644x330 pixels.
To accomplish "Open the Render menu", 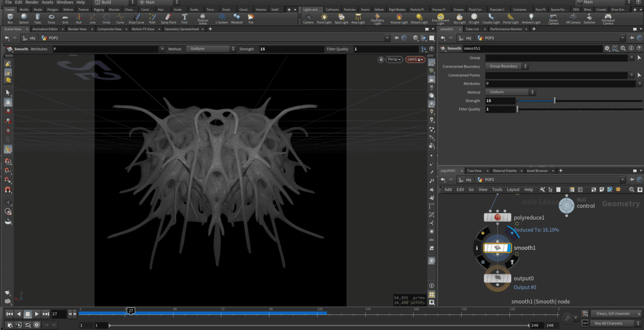I will (x=32, y=2).
